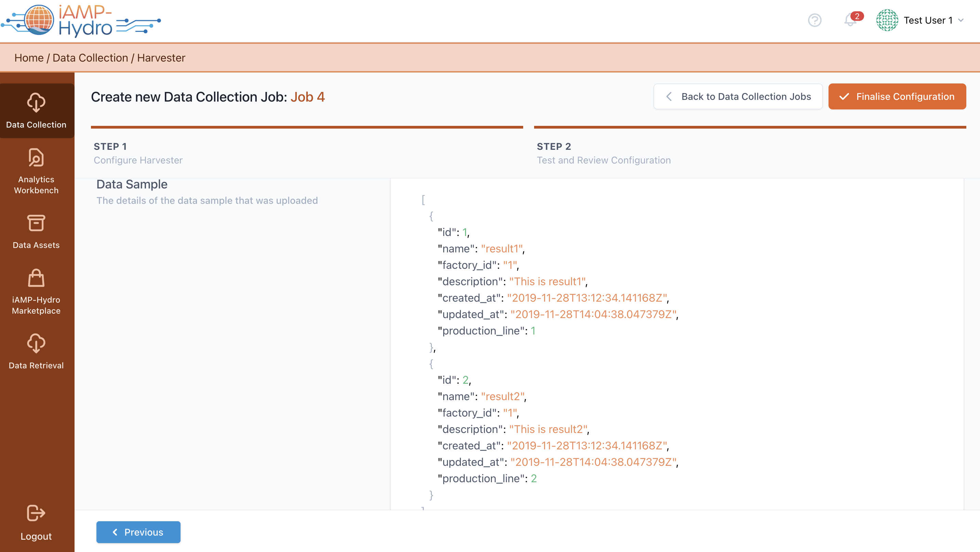Screen dimensions: 980x552
Task: Open the help question mark icon
Action: 815,20
